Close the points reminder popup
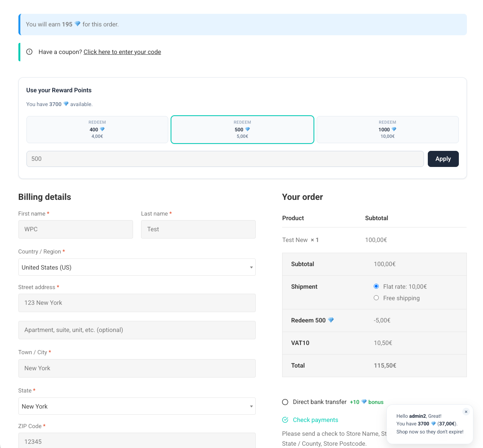Screen dimensions: 483x448 466,412
